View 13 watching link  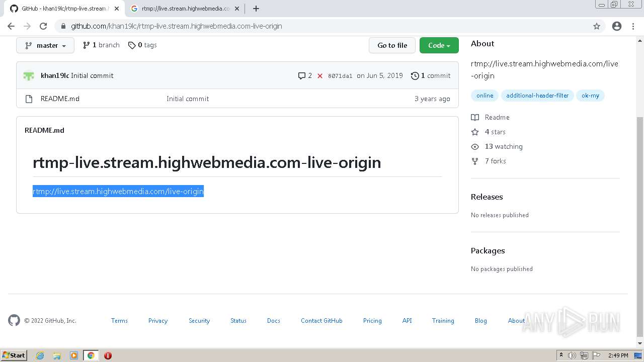point(497,146)
